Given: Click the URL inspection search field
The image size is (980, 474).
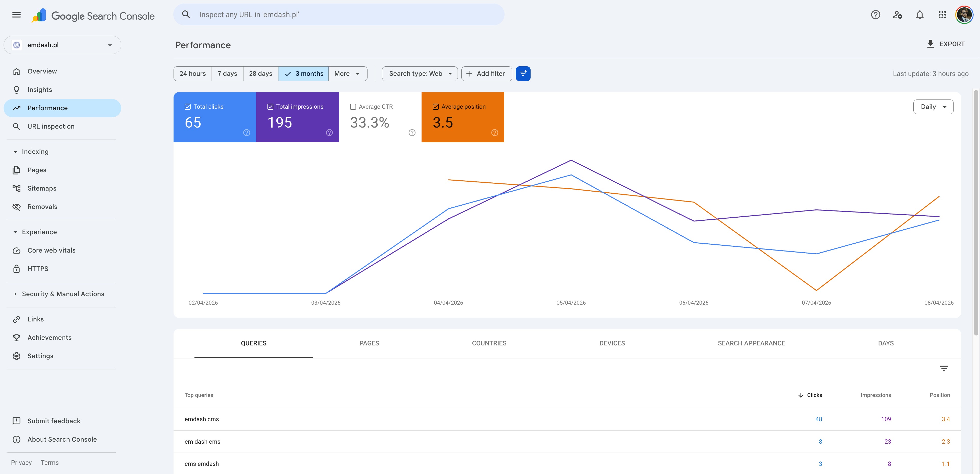Looking at the screenshot, I should click(339, 15).
